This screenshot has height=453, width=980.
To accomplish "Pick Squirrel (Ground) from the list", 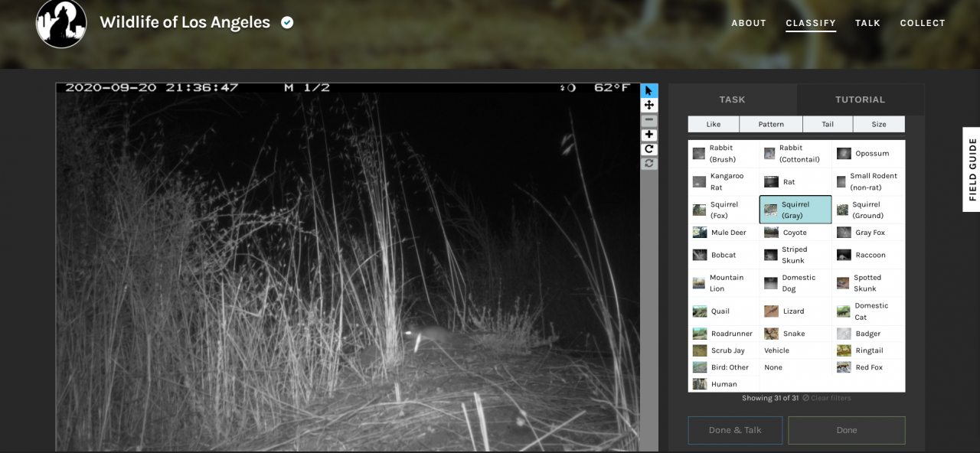I will click(x=868, y=210).
